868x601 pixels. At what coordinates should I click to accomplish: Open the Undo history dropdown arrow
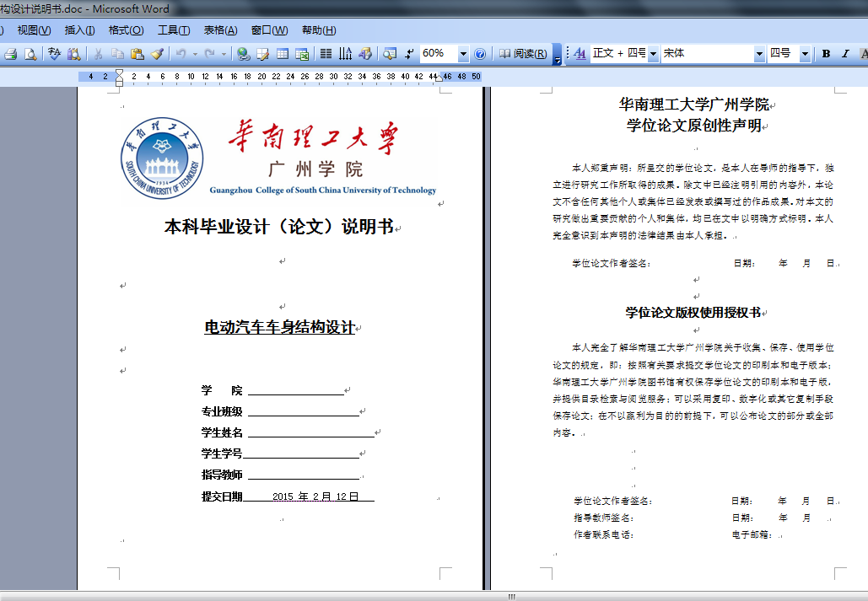coord(195,54)
